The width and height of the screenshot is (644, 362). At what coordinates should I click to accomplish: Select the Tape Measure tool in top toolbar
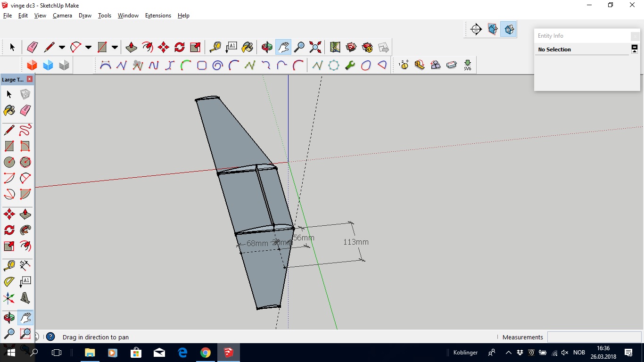click(x=215, y=47)
